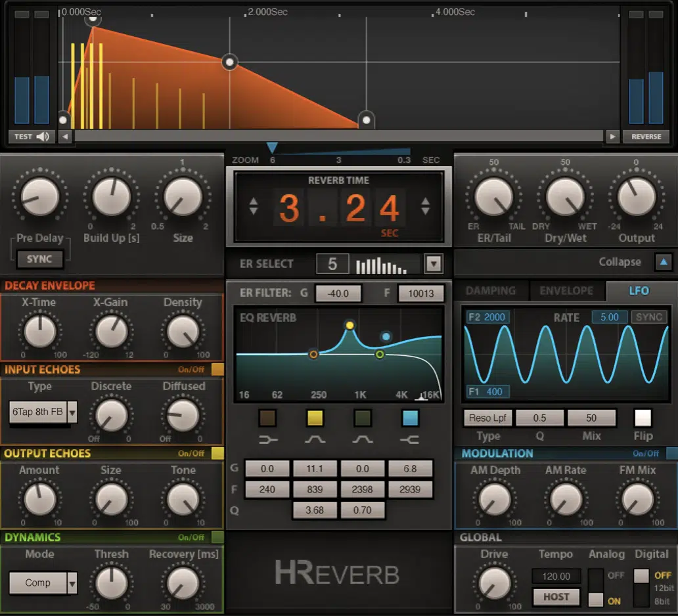Click the Build Up knob
Screen dimensions: 678x616
(112, 197)
